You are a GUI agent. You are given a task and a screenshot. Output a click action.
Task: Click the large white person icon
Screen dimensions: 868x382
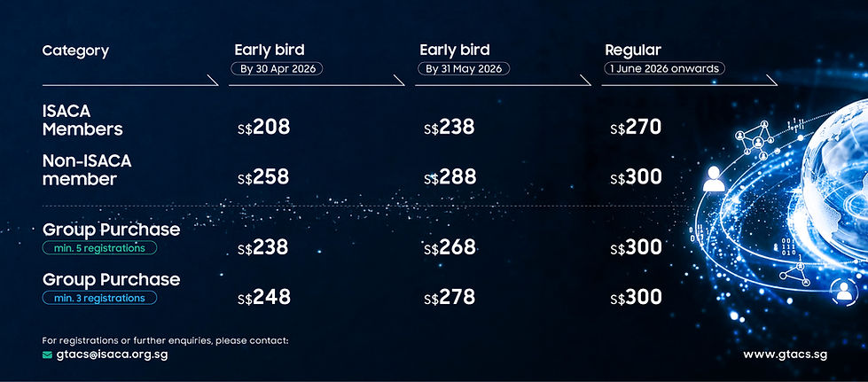click(714, 181)
